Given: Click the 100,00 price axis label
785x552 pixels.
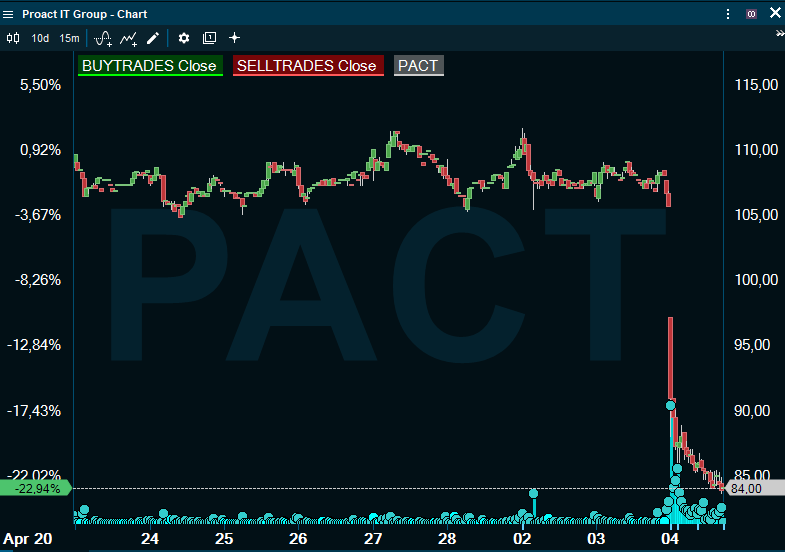Looking at the screenshot, I should (x=756, y=280).
